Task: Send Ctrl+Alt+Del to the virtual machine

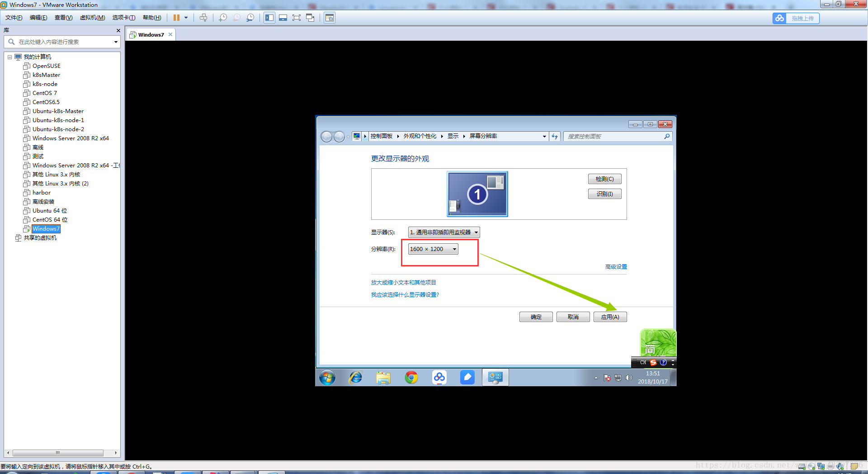Action: click(203, 18)
